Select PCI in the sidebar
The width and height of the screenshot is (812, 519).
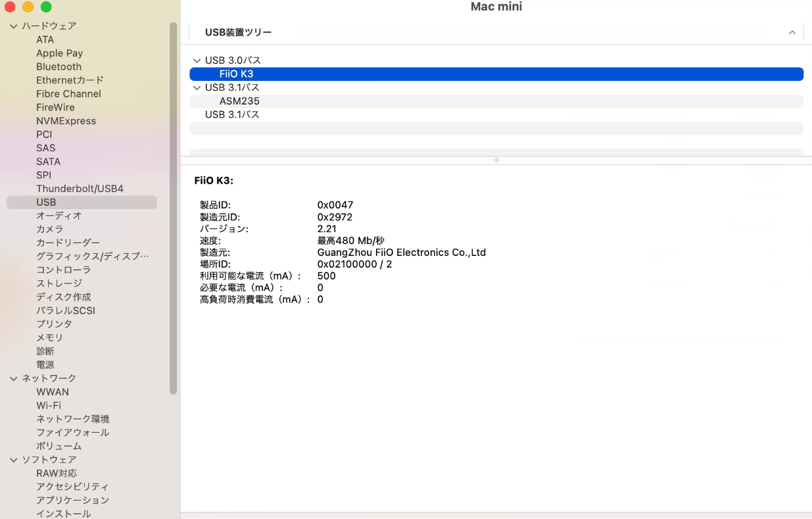click(44, 134)
